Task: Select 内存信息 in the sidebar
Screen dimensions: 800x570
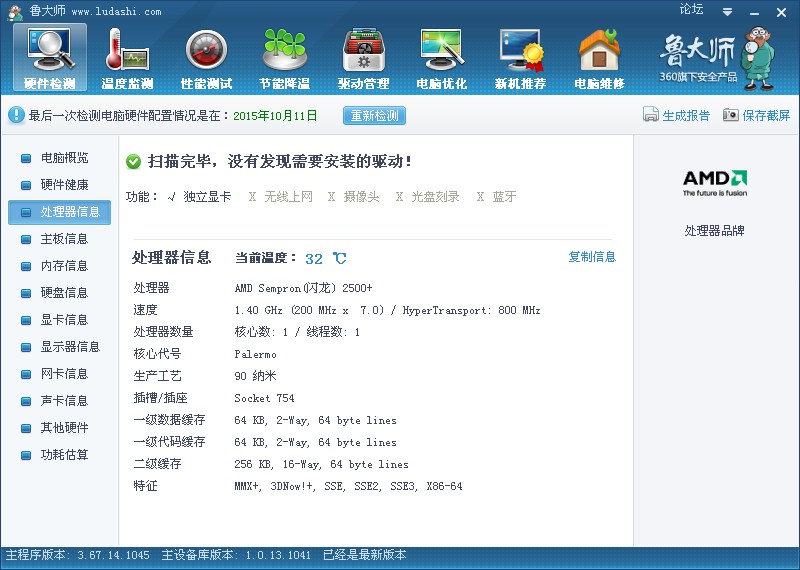Action: [x=59, y=266]
